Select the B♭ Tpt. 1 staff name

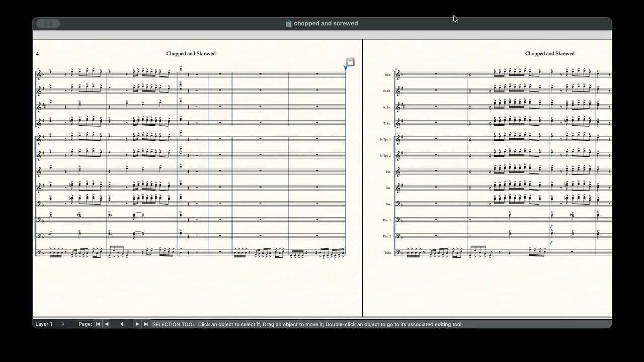[x=385, y=139]
